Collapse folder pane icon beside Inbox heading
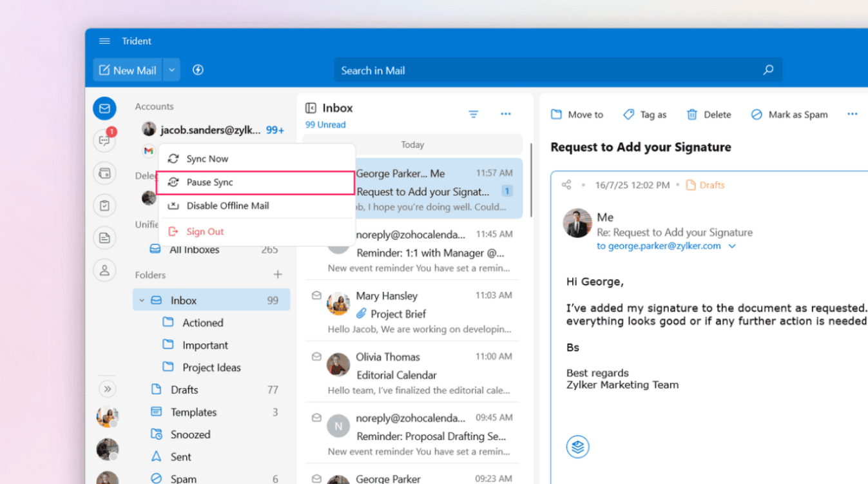This screenshot has height=484, width=868. point(311,108)
